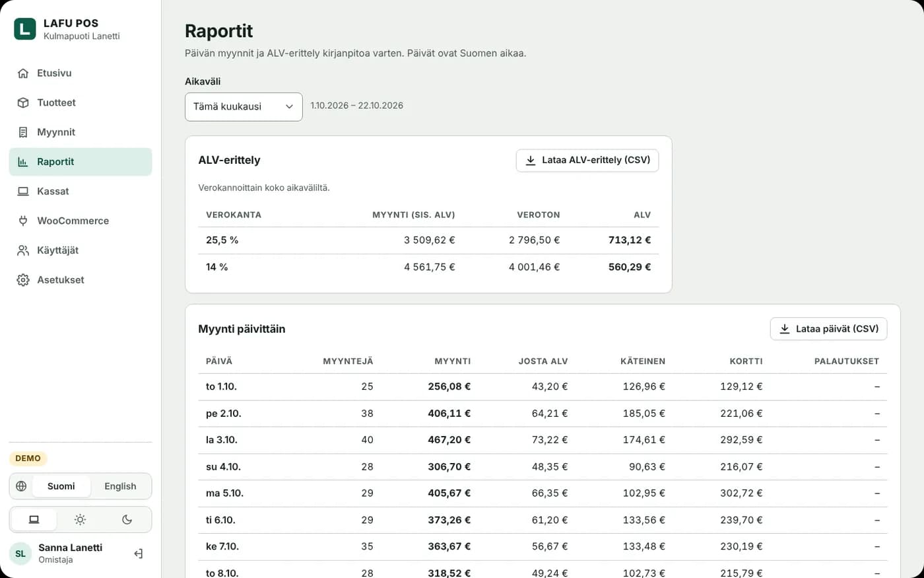Open the Myynnit section
The height and width of the screenshot is (578, 924).
click(x=81, y=132)
